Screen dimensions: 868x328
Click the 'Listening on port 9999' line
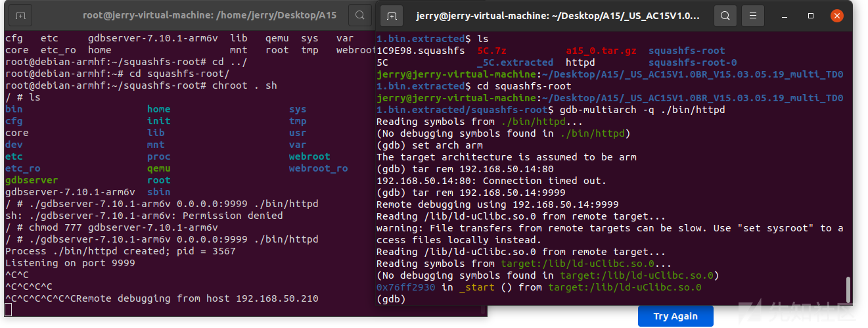[70, 263]
